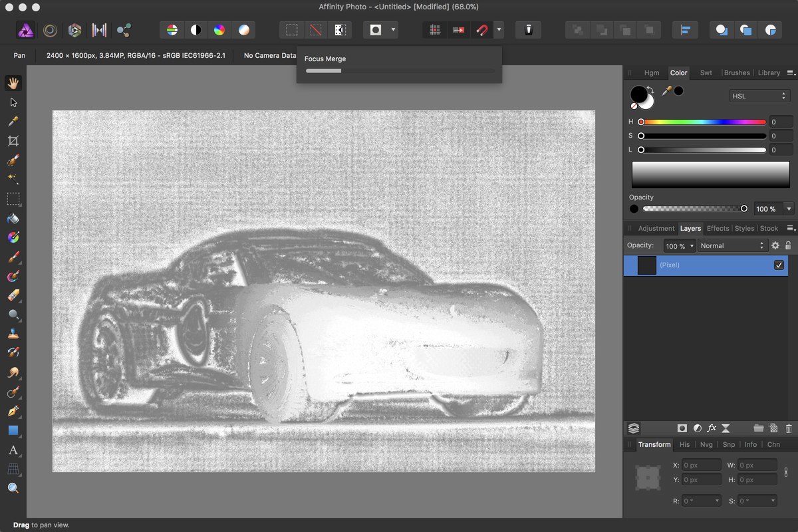Image resolution: width=798 pixels, height=532 pixels.
Task: Select the Move tool arrow
Action: coord(13,102)
